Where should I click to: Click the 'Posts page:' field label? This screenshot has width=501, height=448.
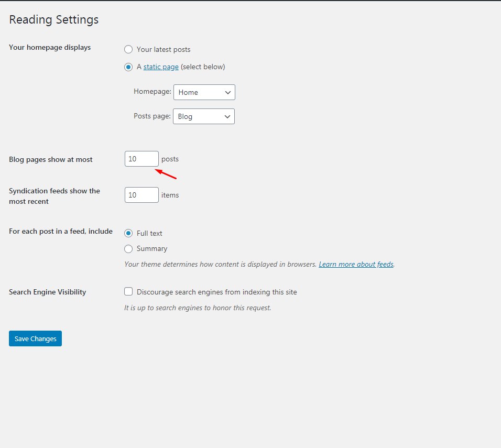(152, 116)
